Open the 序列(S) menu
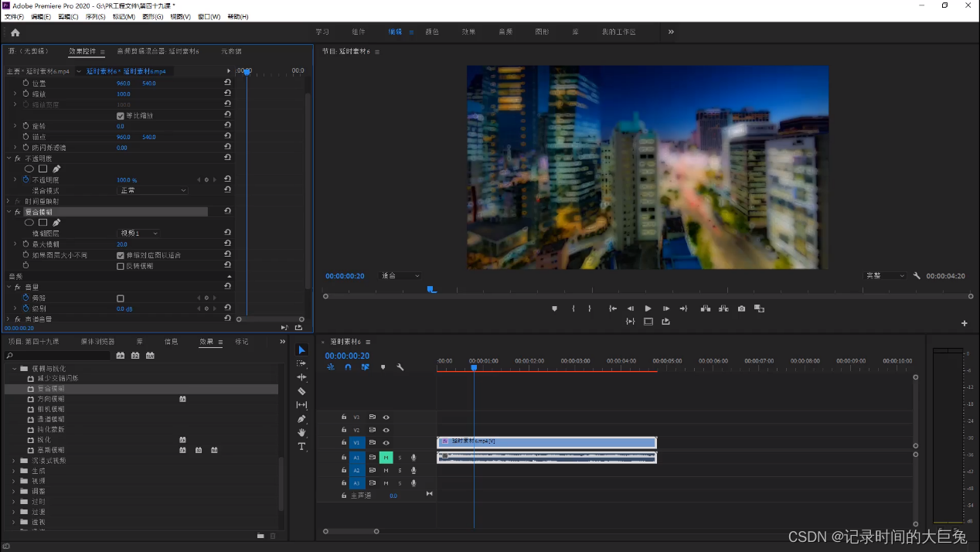Screen dimensions: 980x552 click(x=95, y=16)
